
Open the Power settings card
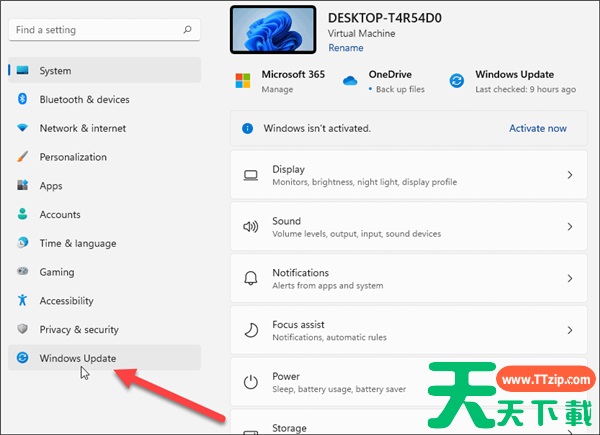click(409, 381)
